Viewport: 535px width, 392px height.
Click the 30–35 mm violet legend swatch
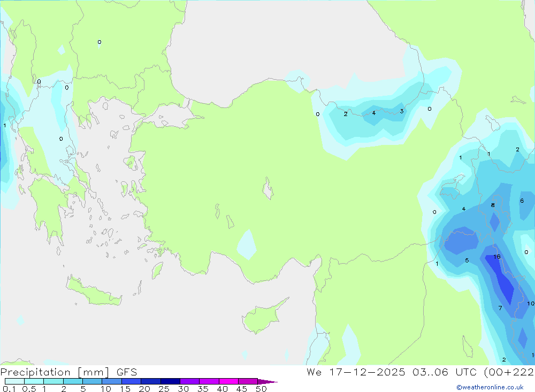[189, 381]
